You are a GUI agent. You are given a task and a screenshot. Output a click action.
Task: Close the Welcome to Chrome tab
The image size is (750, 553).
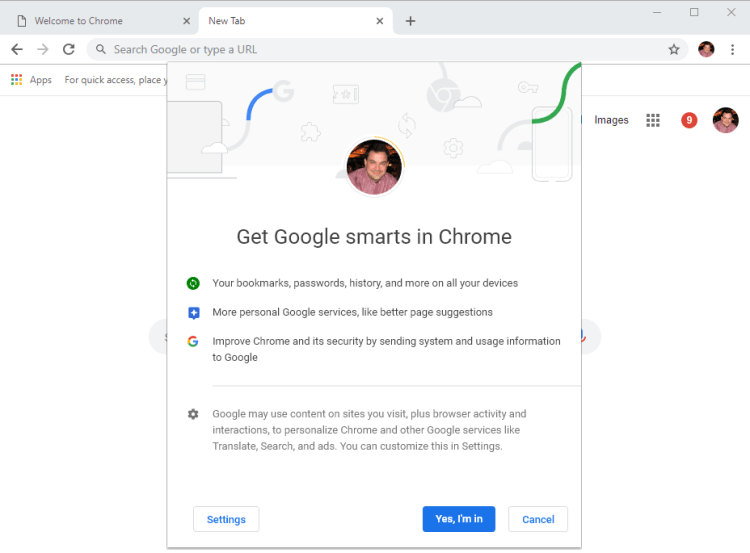pos(187,21)
